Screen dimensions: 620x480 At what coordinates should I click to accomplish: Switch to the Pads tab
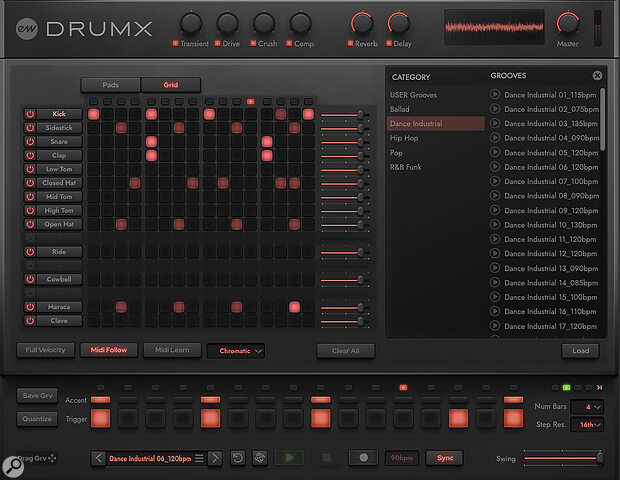tap(111, 85)
